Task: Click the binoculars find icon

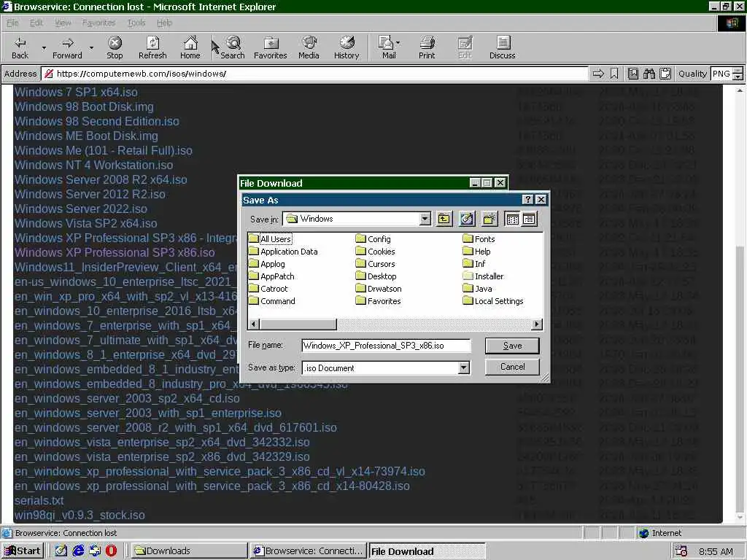Action: 649,74
